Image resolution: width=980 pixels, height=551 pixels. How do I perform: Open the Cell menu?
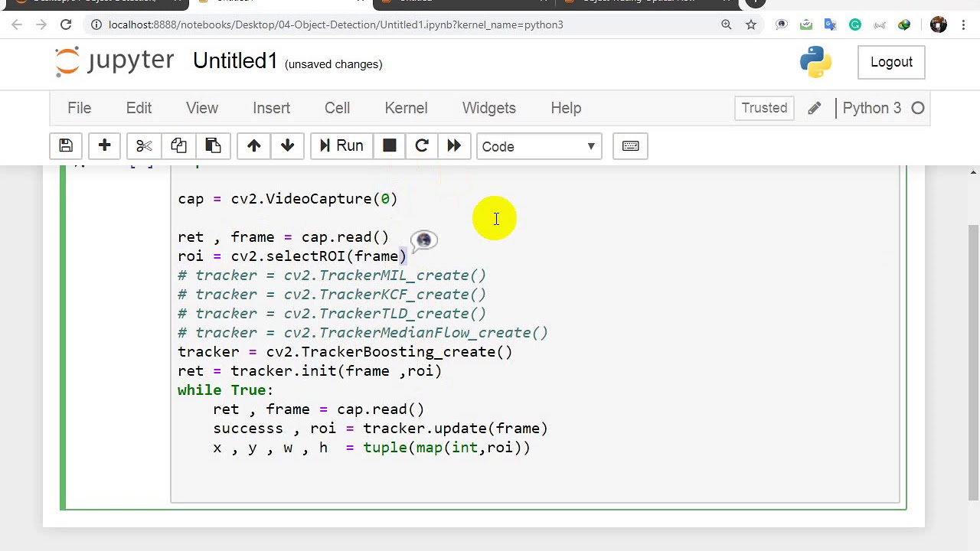pyautogui.click(x=337, y=108)
